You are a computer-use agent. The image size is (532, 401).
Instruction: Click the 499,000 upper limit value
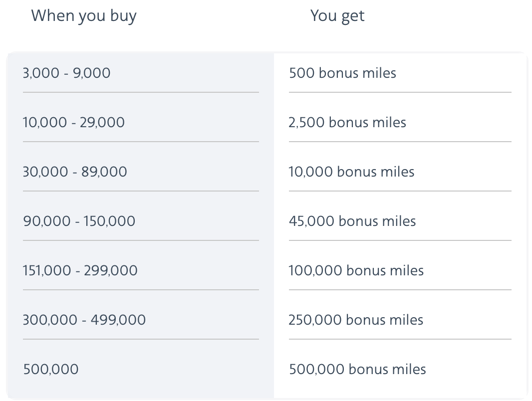118,320
